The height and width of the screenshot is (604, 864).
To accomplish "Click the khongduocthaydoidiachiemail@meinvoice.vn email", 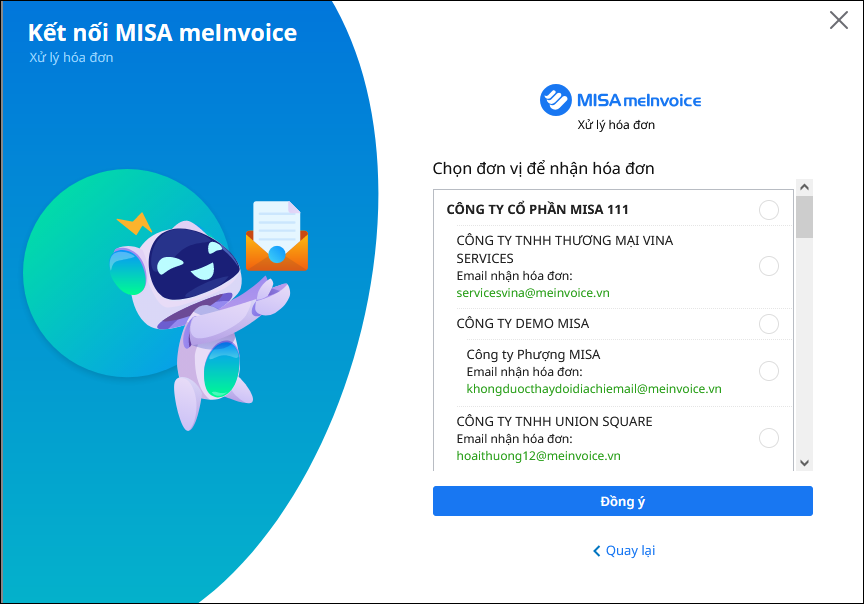I will point(594,389).
